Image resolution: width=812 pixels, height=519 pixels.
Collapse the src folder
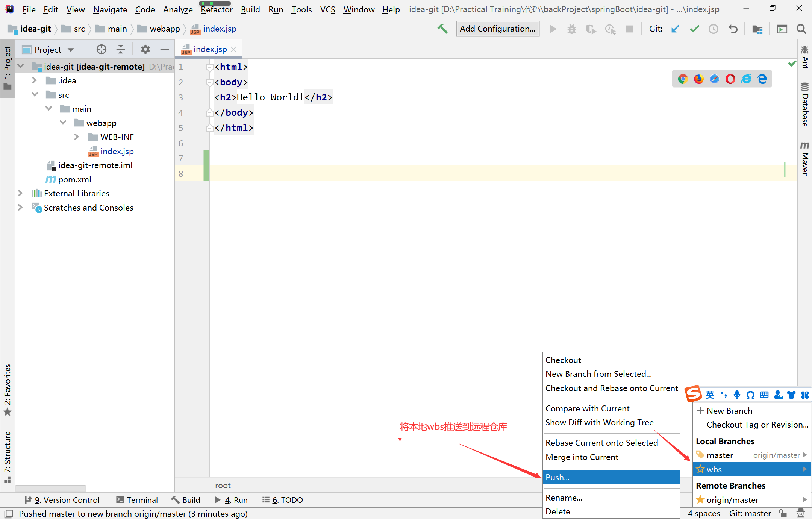coord(35,94)
